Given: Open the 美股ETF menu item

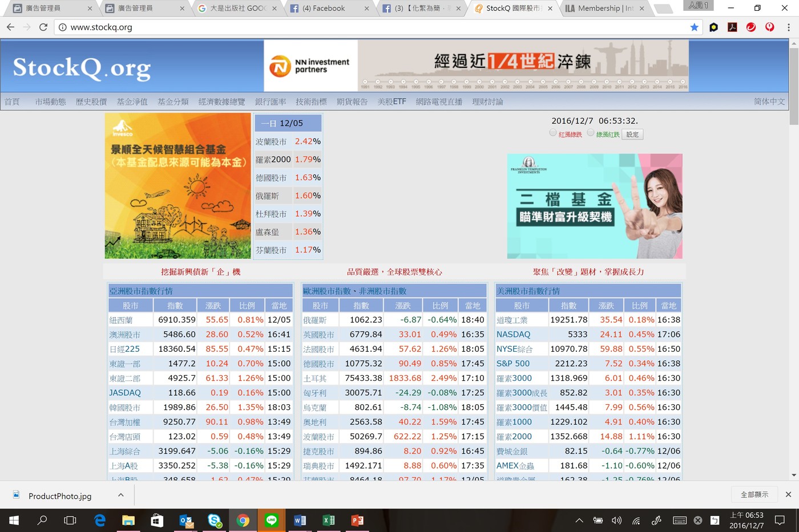Looking at the screenshot, I should tap(392, 101).
